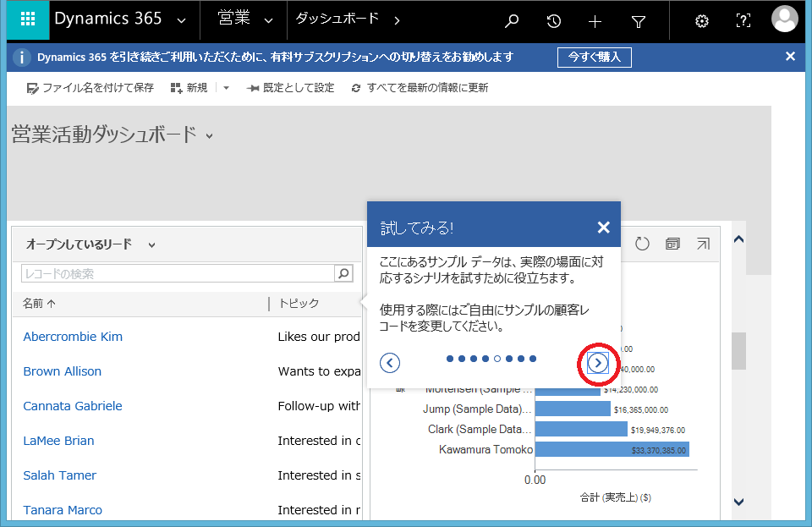Open lead Cannata Gabriele
This screenshot has height=527, width=812.
[x=73, y=406]
